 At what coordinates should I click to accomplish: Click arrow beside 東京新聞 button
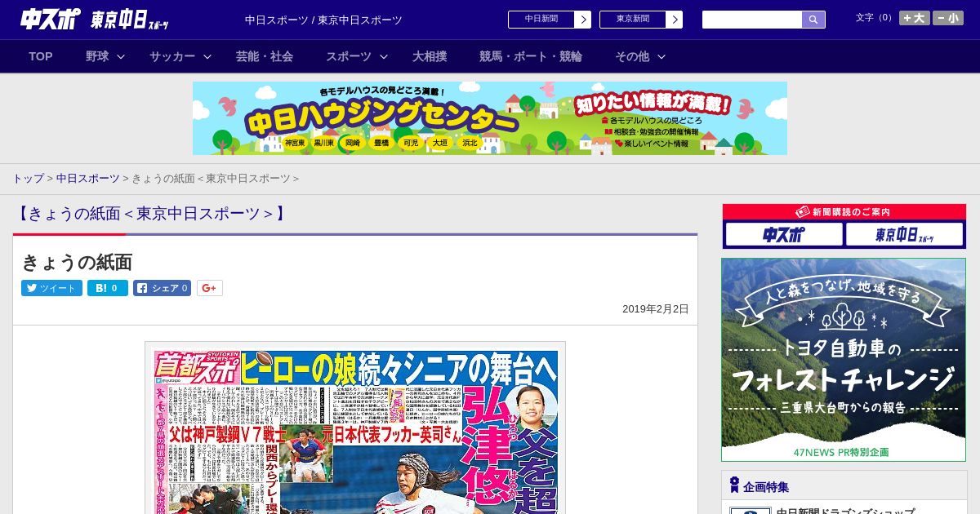[x=675, y=20]
